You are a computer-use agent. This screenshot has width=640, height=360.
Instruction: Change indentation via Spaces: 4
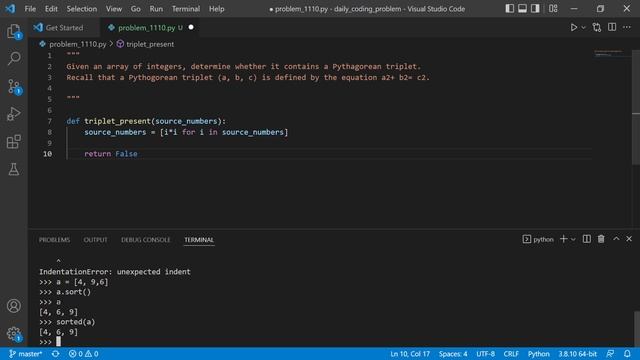453,354
